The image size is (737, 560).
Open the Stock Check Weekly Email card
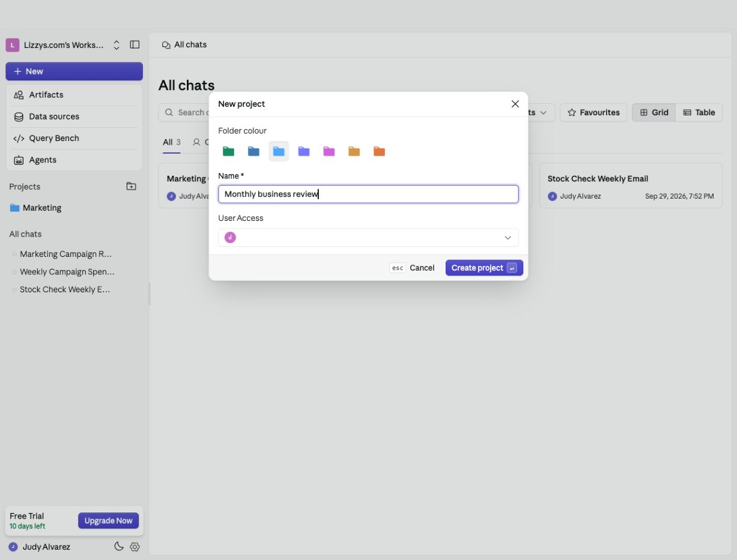(x=631, y=185)
